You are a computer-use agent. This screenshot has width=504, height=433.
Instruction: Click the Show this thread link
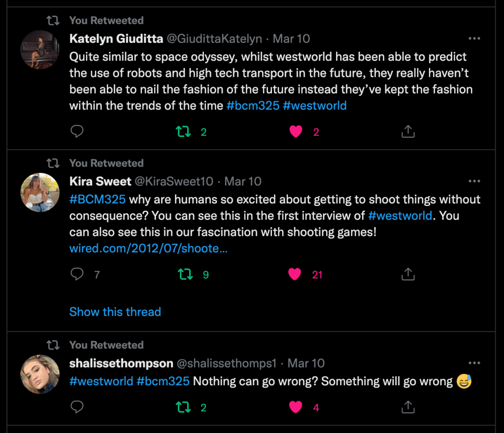coord(115,312)
